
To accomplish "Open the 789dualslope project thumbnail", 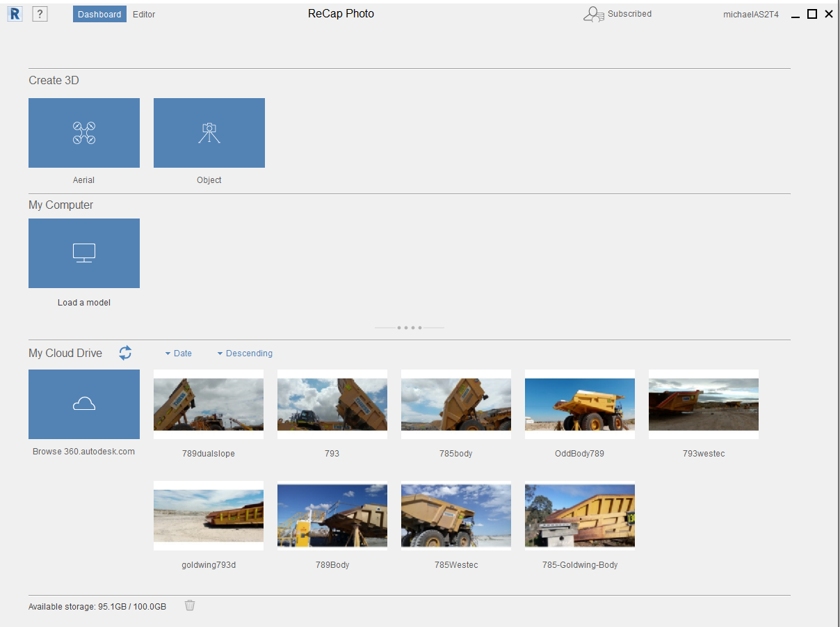I will [x=209, y=404].
